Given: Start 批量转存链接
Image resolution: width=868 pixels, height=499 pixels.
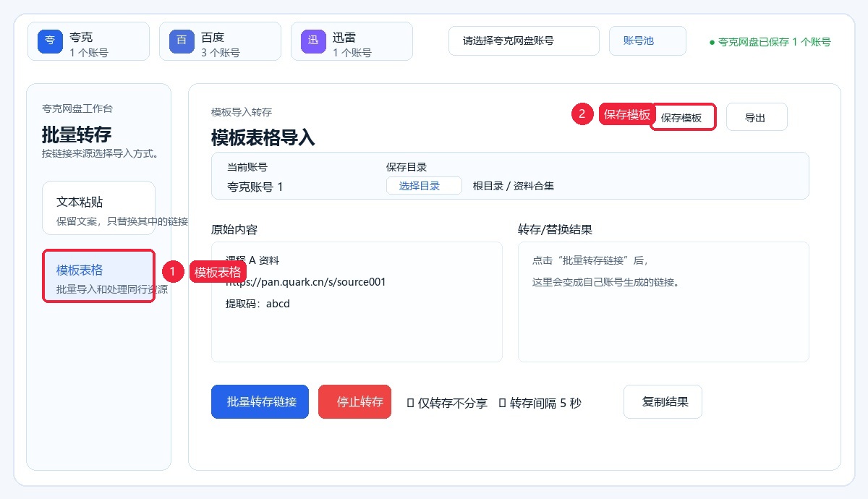Looking at the screenshot, I should [260, 401].
